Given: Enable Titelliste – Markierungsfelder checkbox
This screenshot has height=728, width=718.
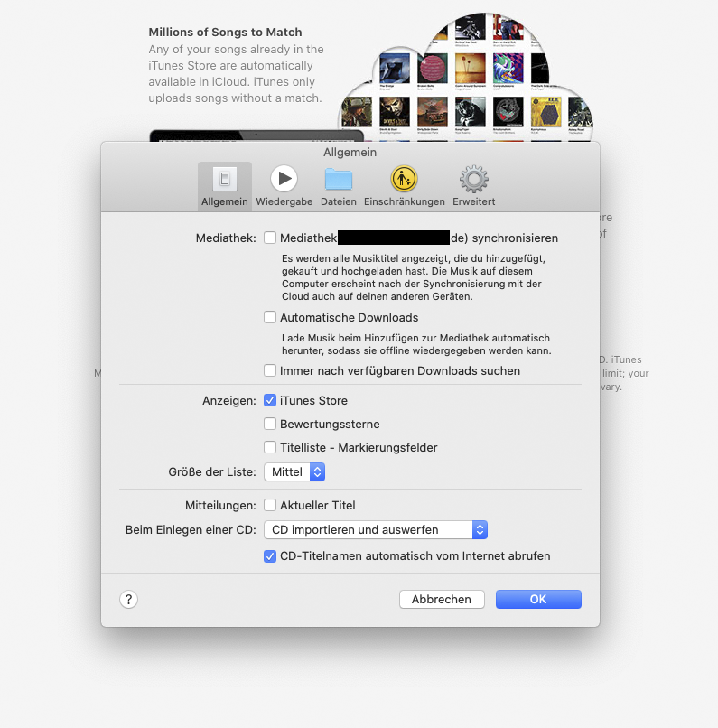Looking at the screenshot, I should tap(270, 448).
